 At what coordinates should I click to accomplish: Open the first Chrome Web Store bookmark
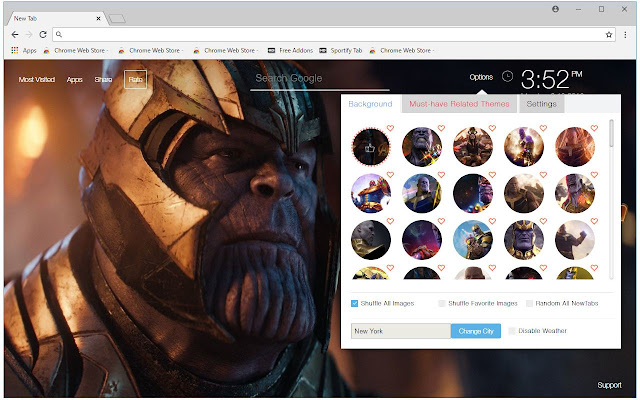pos(76,51)
